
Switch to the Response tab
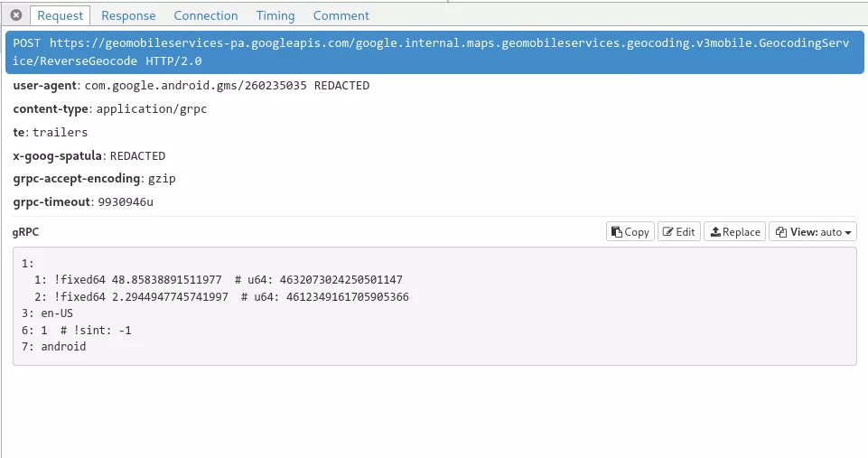point(128,15)
